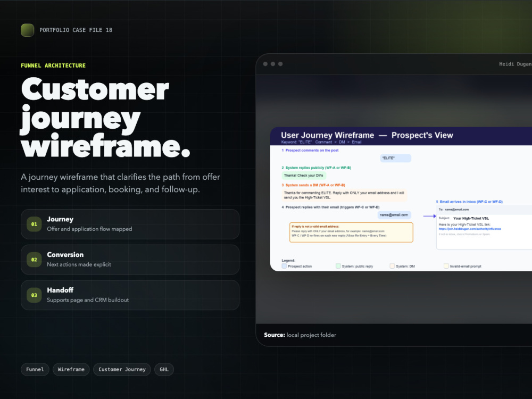The height and width of the screenshot is (399, 532).
Task: Open the Journey card
Action: click(130, 225)
